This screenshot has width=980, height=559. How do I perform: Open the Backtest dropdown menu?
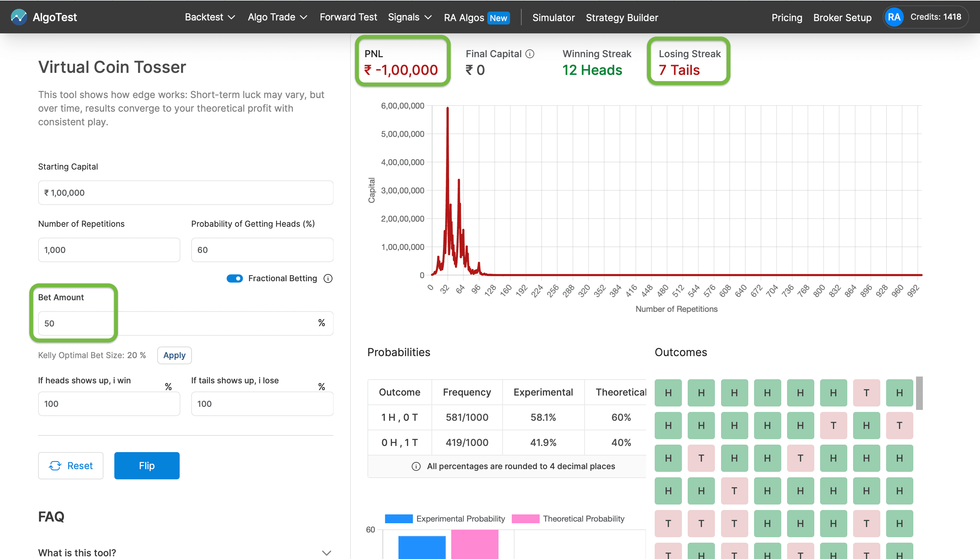pyautogui.click(x=210, y=17)
